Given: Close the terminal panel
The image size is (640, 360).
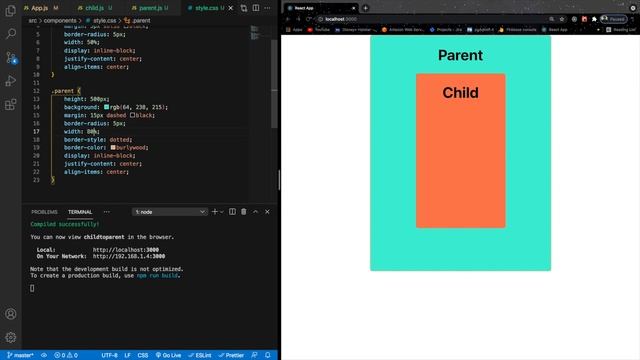Looking at the screenshot, I should pos(267,211).
